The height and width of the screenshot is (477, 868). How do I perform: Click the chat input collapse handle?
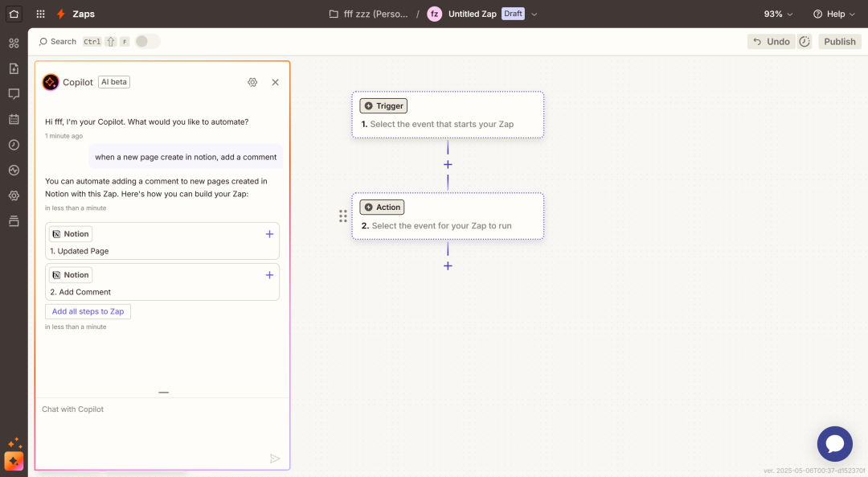coord(164,393)
